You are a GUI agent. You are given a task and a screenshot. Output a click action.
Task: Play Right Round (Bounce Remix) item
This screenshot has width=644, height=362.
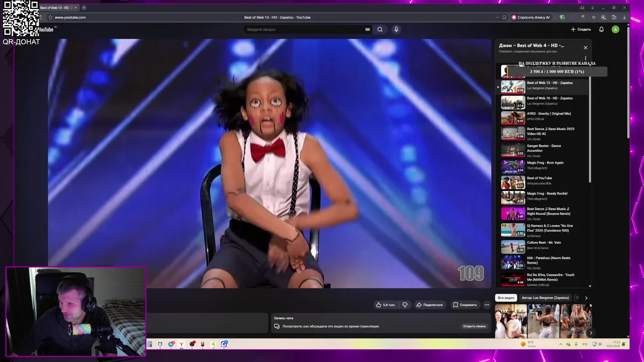(544, 213)
